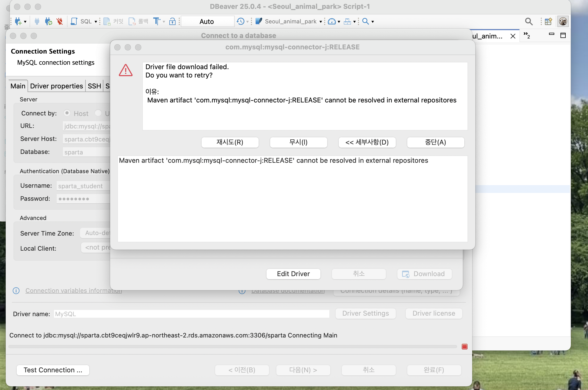Screen dimensions: 588x390
Task: Show hidden editor tabs list chevron
Action: [526, 35]
